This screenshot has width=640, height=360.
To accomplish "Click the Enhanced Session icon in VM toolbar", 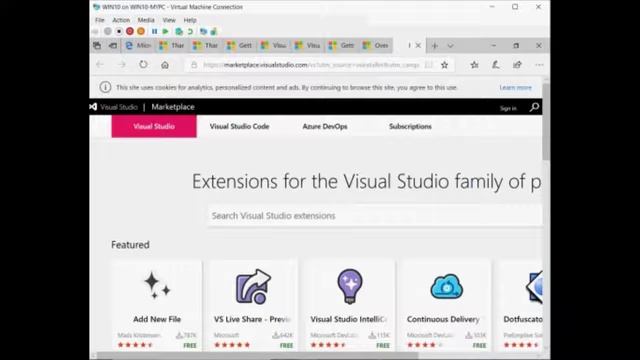I will [203, 31].
